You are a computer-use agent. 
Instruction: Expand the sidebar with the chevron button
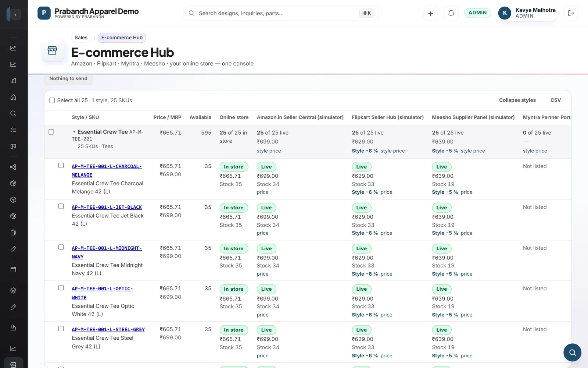tap(15, 15)
